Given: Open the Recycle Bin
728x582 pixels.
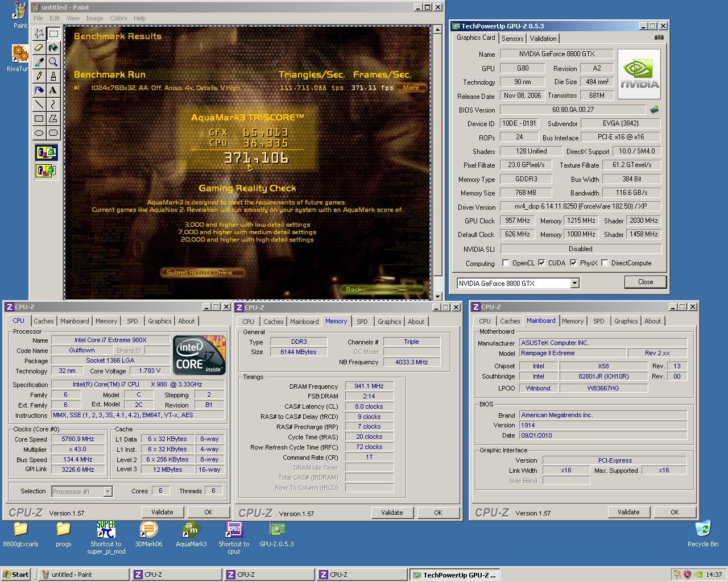Looking at the screenshot, I should (x=703, y=534).
